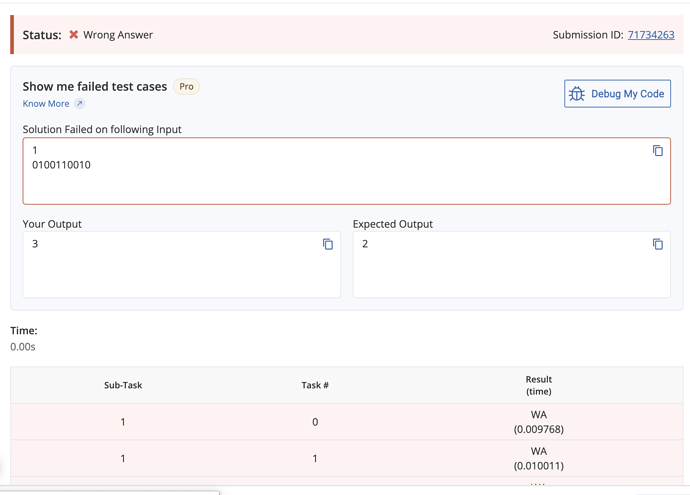This screenshot has width=690, height=495.
Task: Click the Solution Failed on following Input label
Action: tap(102, 129)
